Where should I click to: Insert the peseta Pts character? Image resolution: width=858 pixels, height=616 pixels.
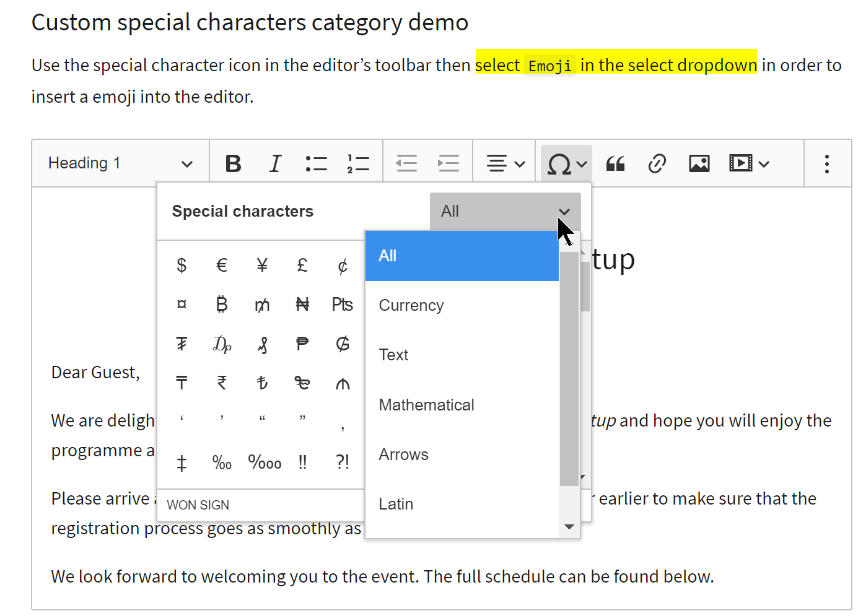[x=343, y=304]
